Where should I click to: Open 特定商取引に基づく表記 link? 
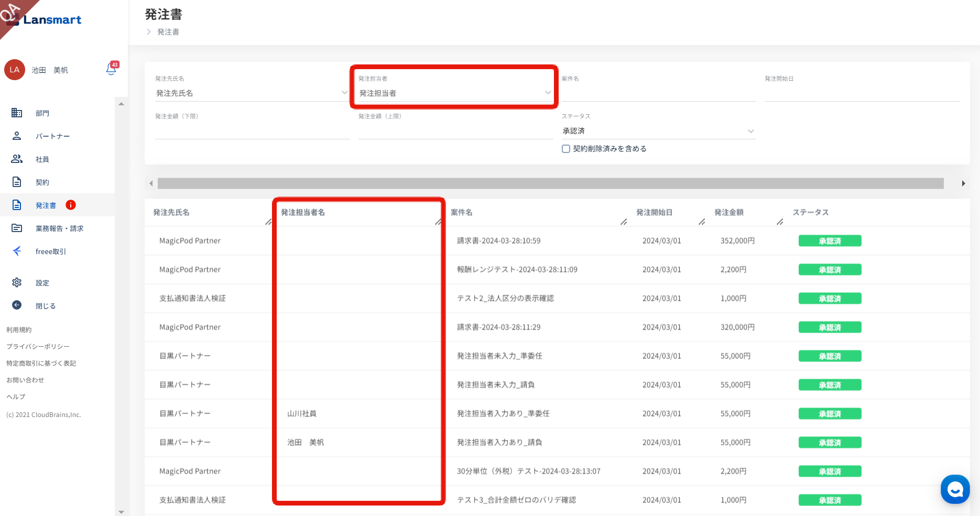click(x=41, y=363)
